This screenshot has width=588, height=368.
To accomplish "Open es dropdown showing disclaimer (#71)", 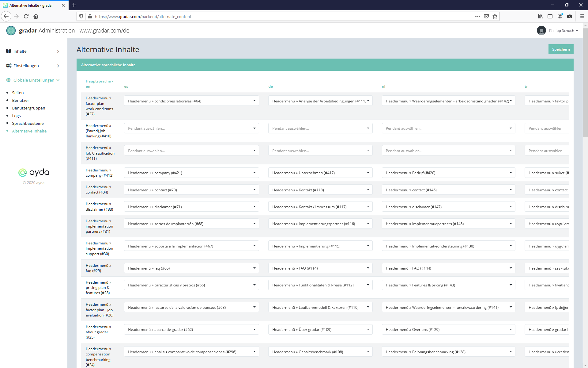I will (x=191, y=207).
